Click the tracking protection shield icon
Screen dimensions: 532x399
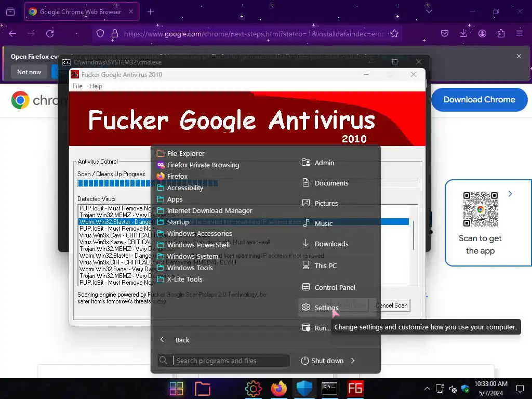click(100, 34)
